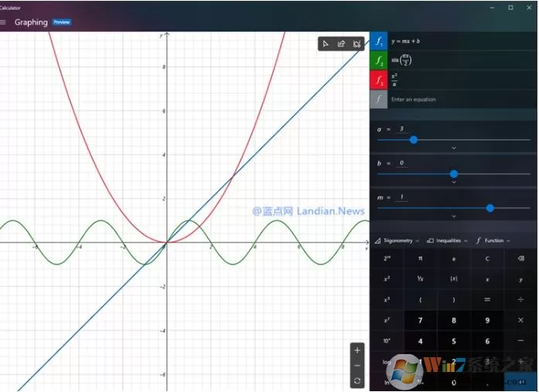The image size is (539, 392).
Task: Click the slider handle for variable m
Action: pyautogui.click(x=490, y=208)
